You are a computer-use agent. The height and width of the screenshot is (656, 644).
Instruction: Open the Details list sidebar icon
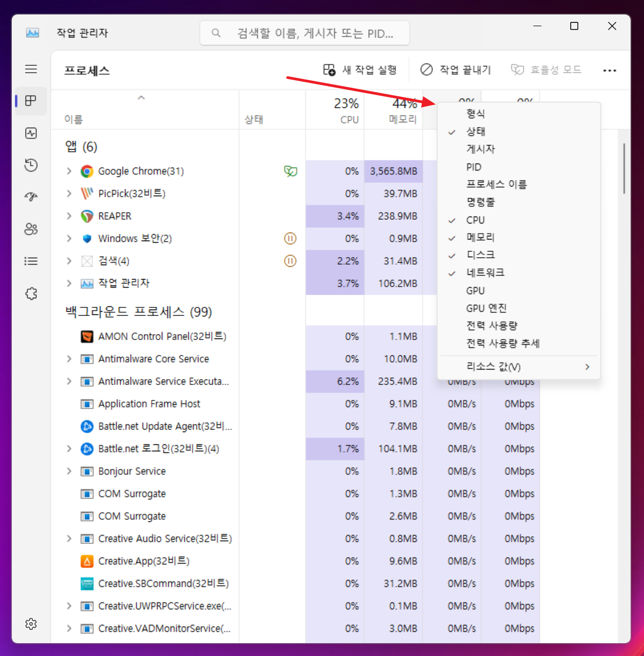point(31,261)
